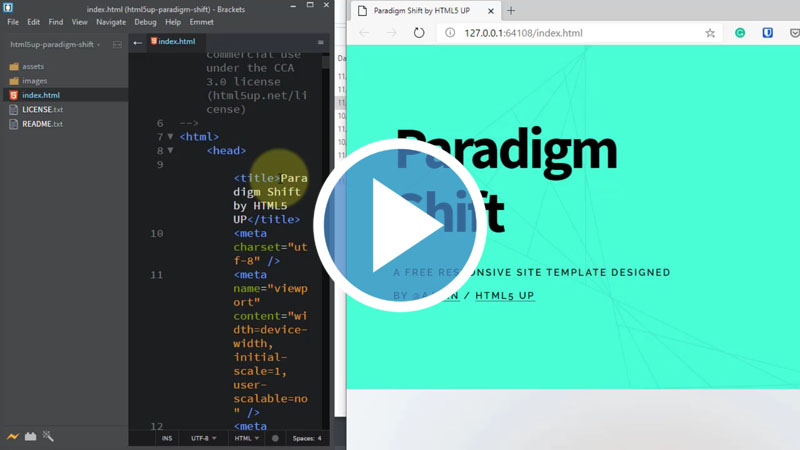Click the magic wand icon in Brackets
This screenshot has width=800, height=450.
coord(47,436)
